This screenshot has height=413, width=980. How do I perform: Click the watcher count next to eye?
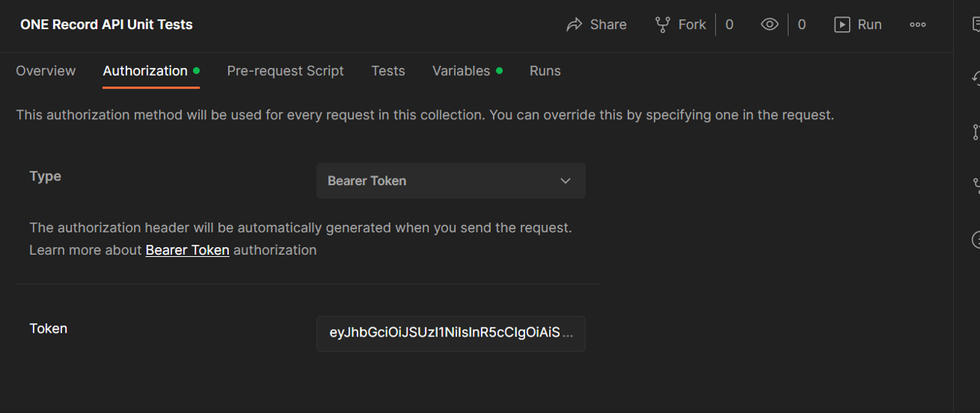[x=802, y=24]
